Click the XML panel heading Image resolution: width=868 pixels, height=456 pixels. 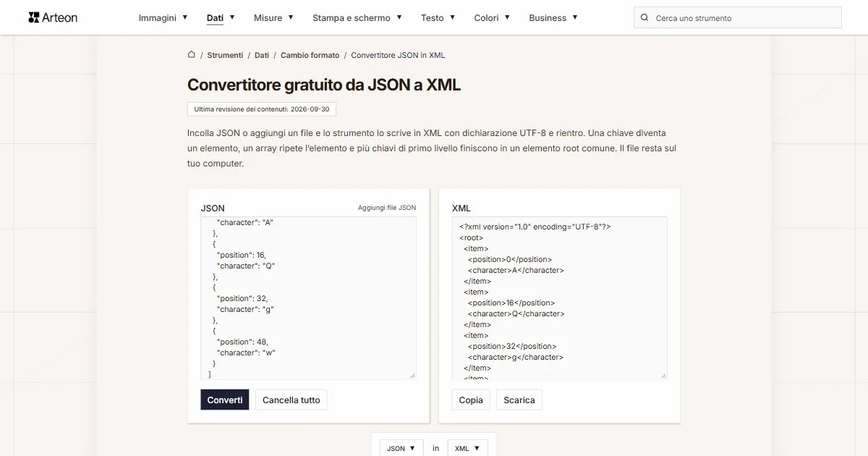pyautogui.click(x=461, y=208)
